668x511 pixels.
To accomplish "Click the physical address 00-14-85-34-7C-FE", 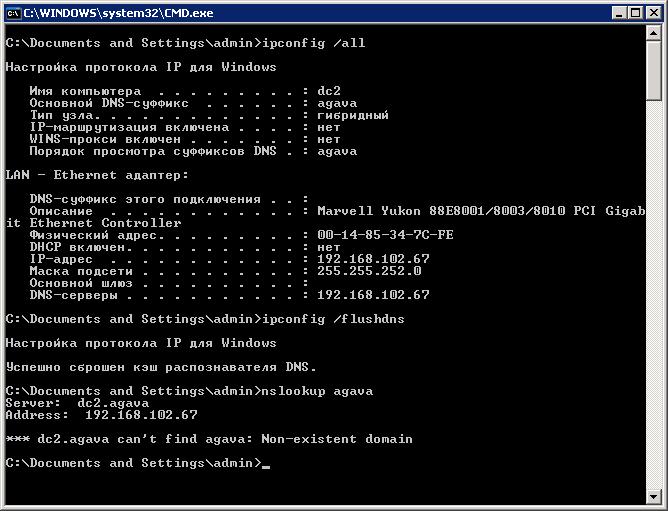I will (x=385, y=235).
